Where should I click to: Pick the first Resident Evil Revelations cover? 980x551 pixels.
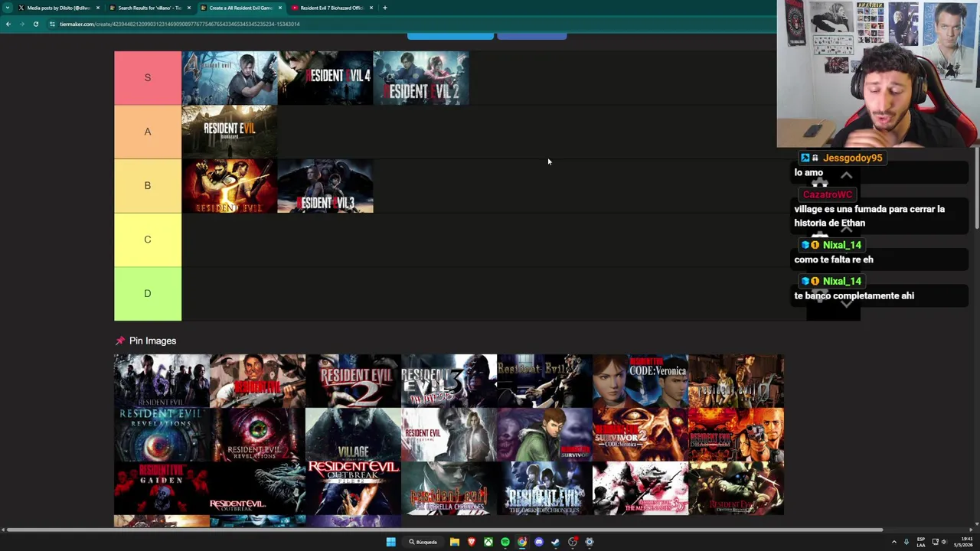[x=162, y=434]
